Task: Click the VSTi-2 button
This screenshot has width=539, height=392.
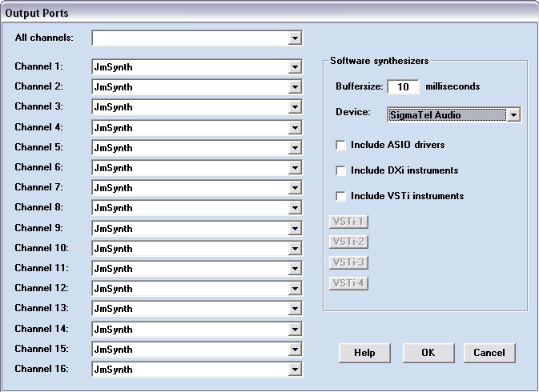Action: point(348,242)
